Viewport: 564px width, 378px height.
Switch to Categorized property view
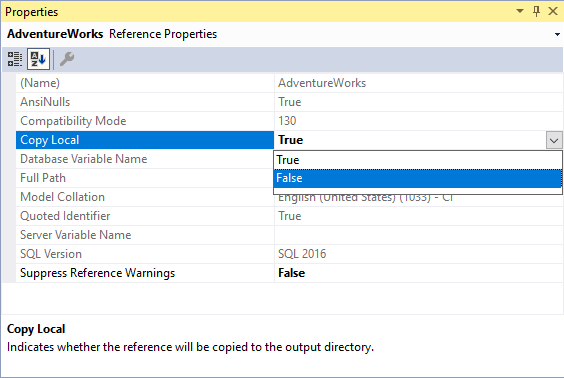tap(15, 59)
